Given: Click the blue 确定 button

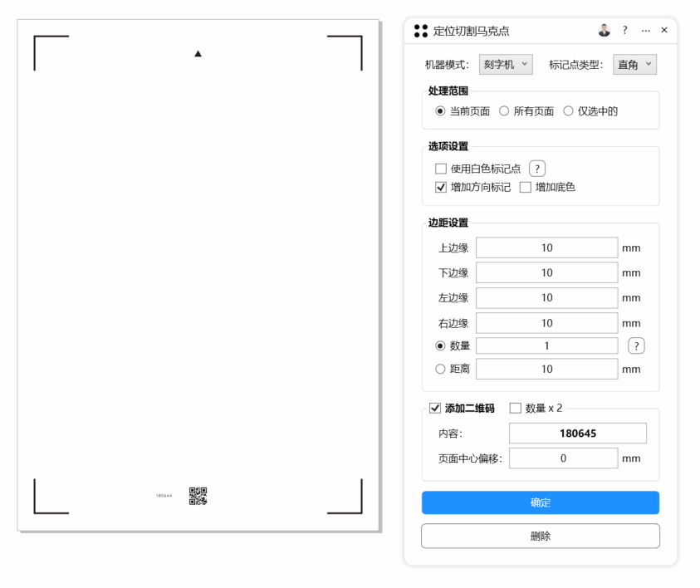Looking at the screenshot, I should click(541, 502).
